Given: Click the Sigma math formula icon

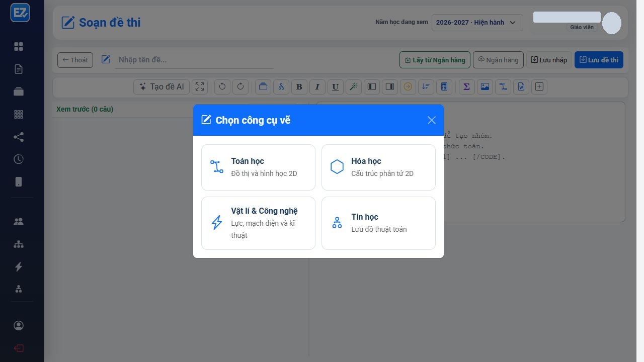Looking at the screenshot, I should (466, 86).
